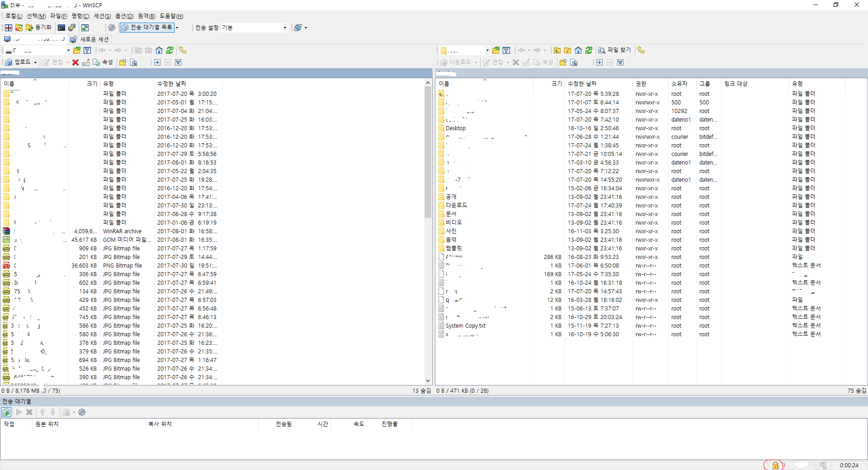
Task: Click remote panel Open Directory icon
Action: [x=496, y=50]
